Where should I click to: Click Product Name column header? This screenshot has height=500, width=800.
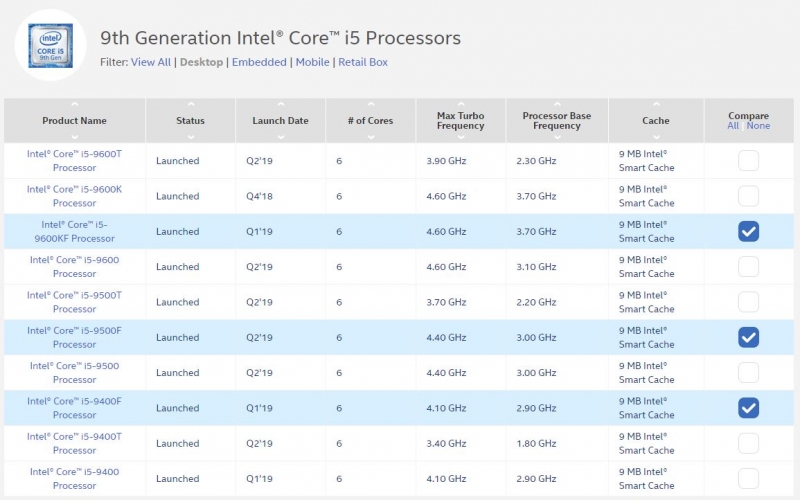pyautogui.click(x=74, y=121)
